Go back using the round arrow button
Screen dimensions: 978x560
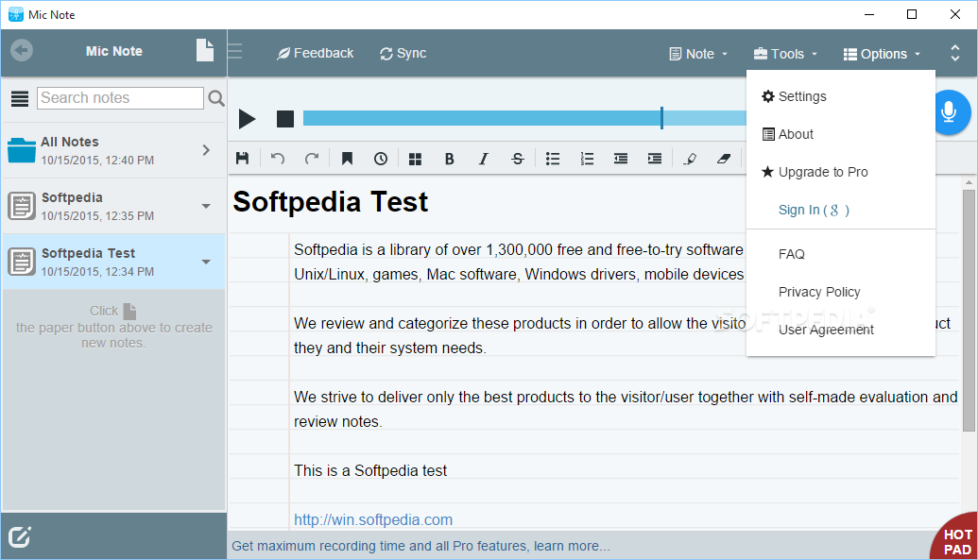point(21,50)
